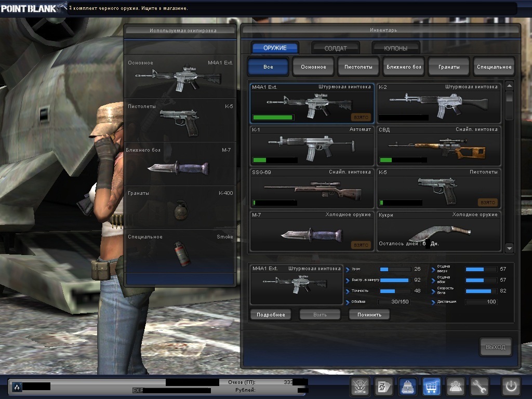Switch to the ОРУЖИЕ tab
Image resolution: width=532 pixels, height=399 pixels.
point(275,48)
